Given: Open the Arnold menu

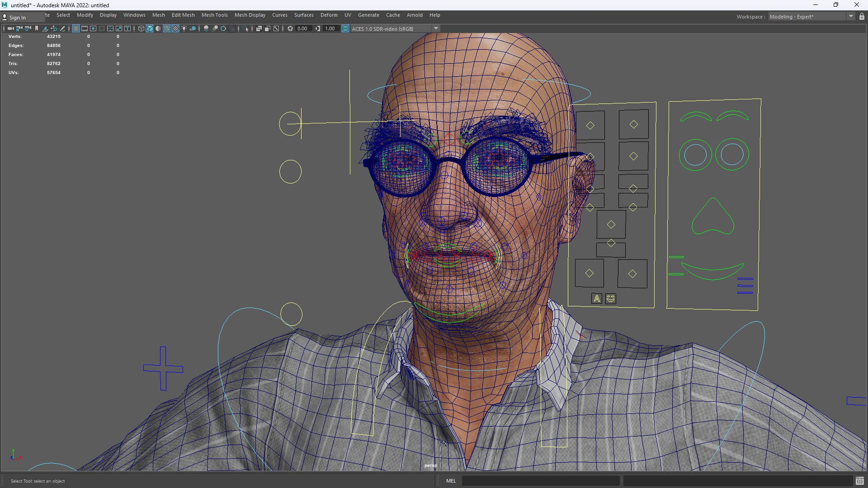Looking at the screenshot, I should click(x=415, y=15).
